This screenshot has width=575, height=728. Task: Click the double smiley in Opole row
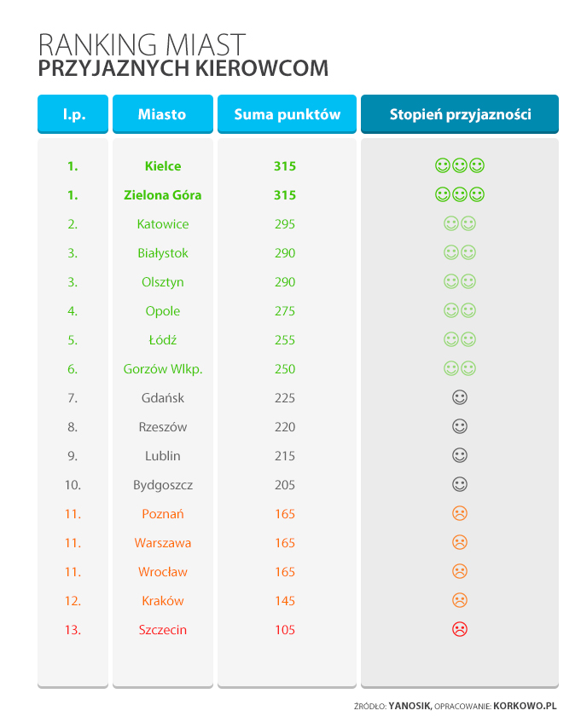[x=459, y=310]
